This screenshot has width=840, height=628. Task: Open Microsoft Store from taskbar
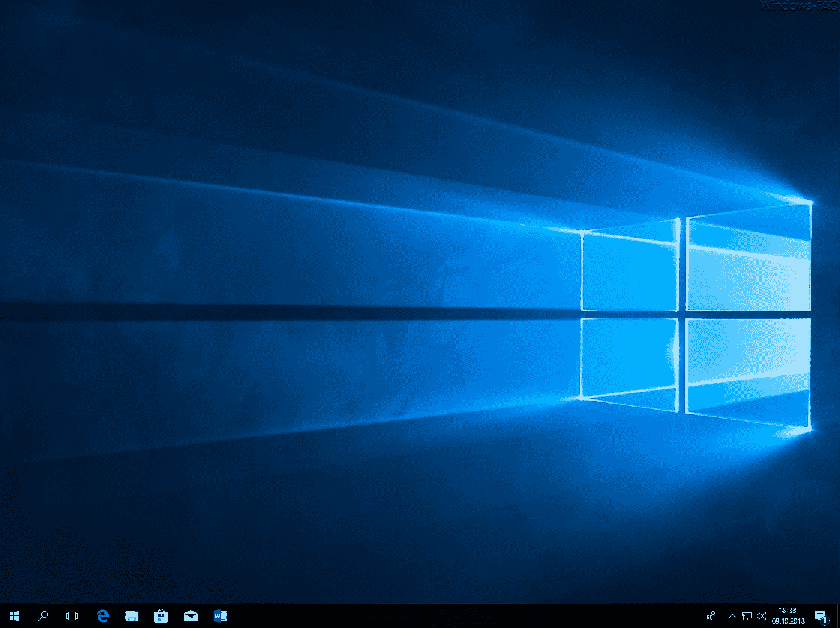pyautogui.click(x=161, y=616)
